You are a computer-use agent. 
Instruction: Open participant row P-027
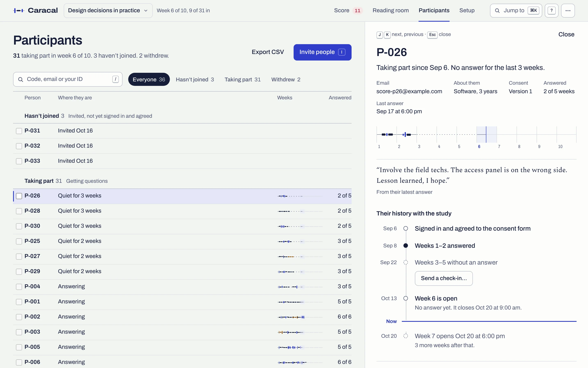(182, 256)
